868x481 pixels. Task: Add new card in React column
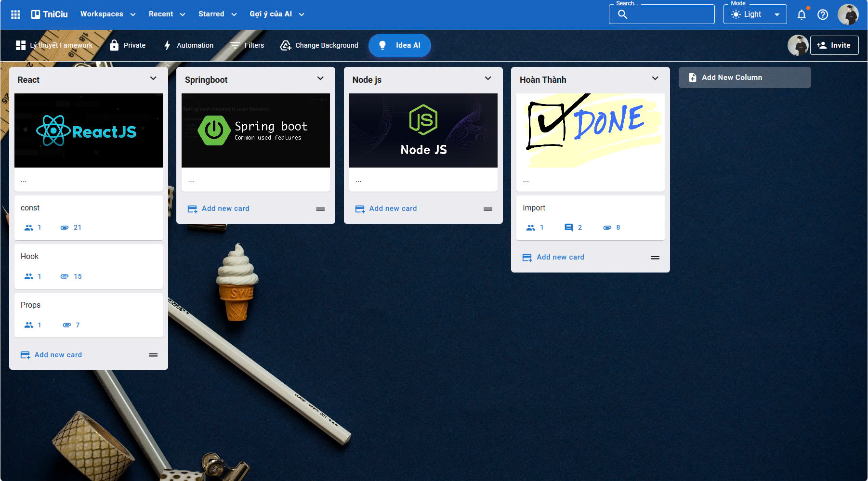click(x=51, y=355)
